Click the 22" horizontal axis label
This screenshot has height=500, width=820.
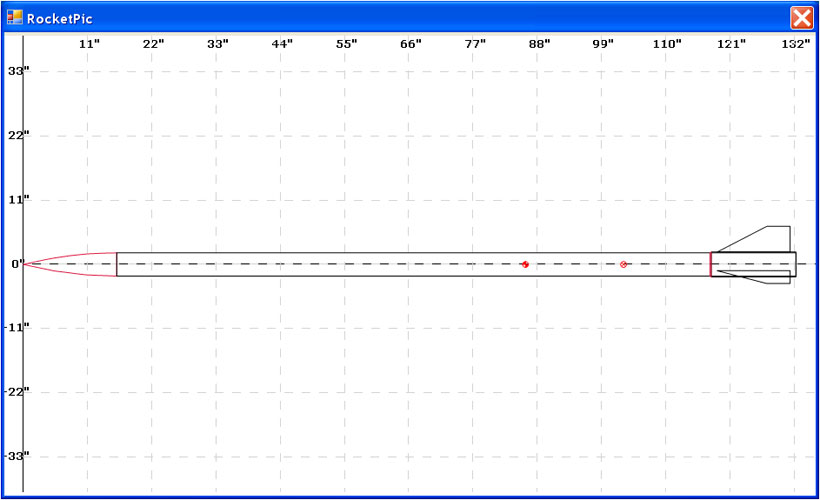(153, 44)
